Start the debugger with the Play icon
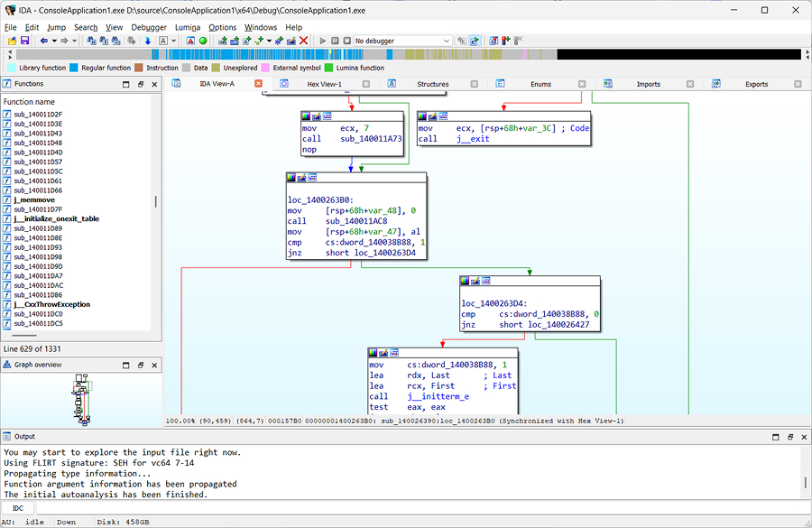Screen dimensions: 812x528 (322, 41)
